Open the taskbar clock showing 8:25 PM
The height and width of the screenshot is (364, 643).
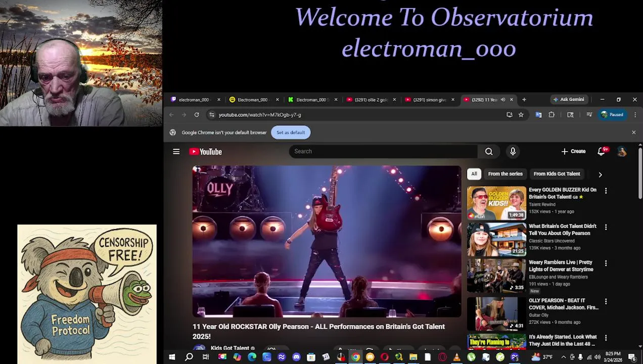tap(613, 357)
